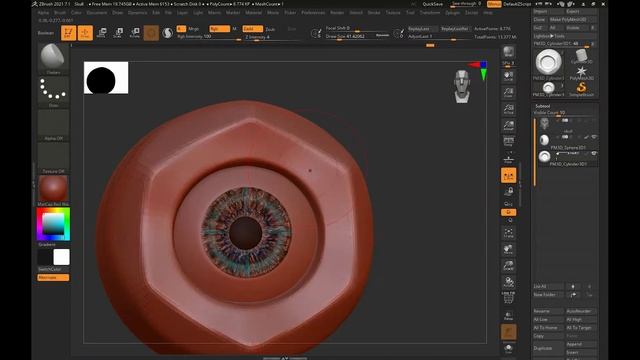Click the Make PolyMesh3D button
This screenshot has height=360, width=640.
(572, 20)
